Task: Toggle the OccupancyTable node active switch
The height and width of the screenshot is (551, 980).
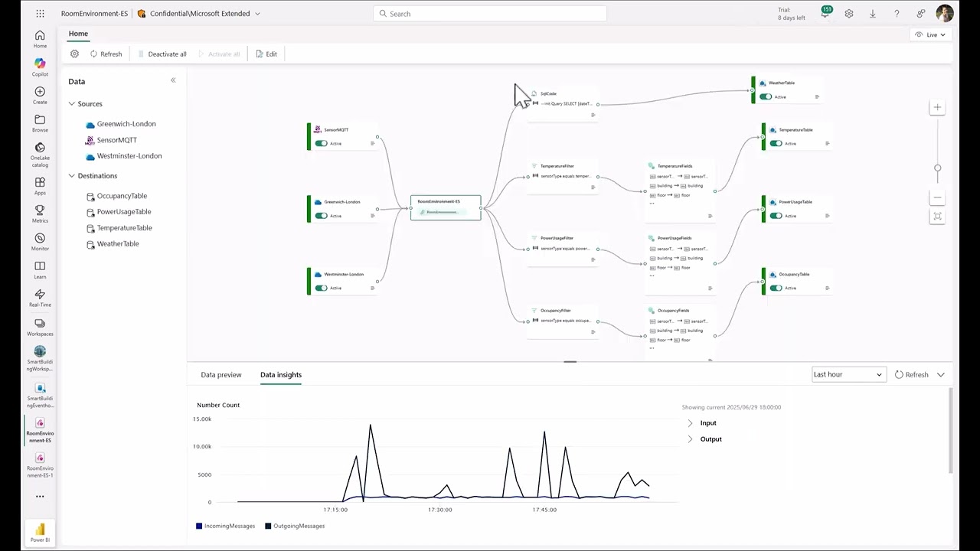Action: [x=776, y=288]
